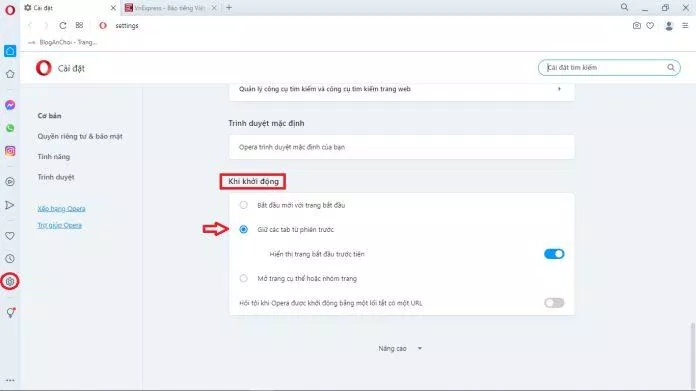
Task: Search tabs with magnifier icon
Action: click(x=624, y=7)
